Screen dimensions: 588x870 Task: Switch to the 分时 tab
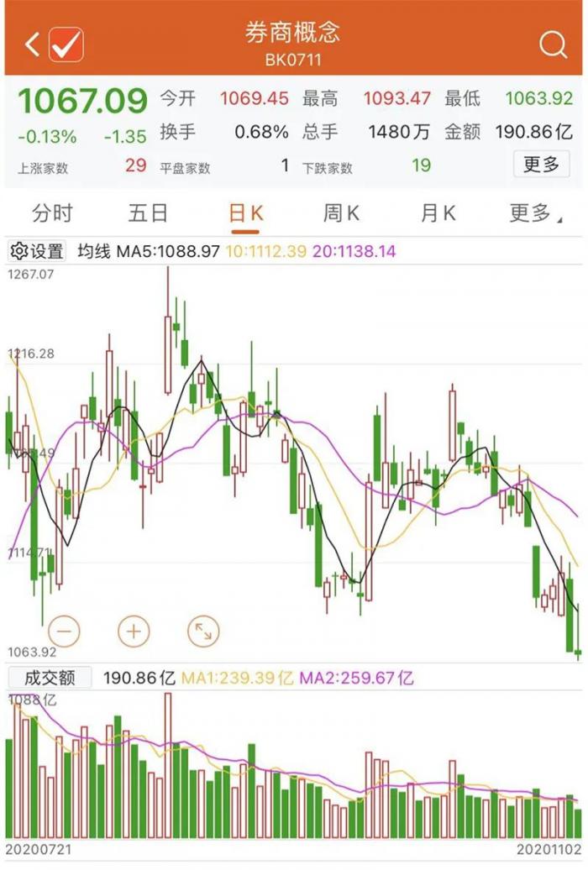coord(52,213)
